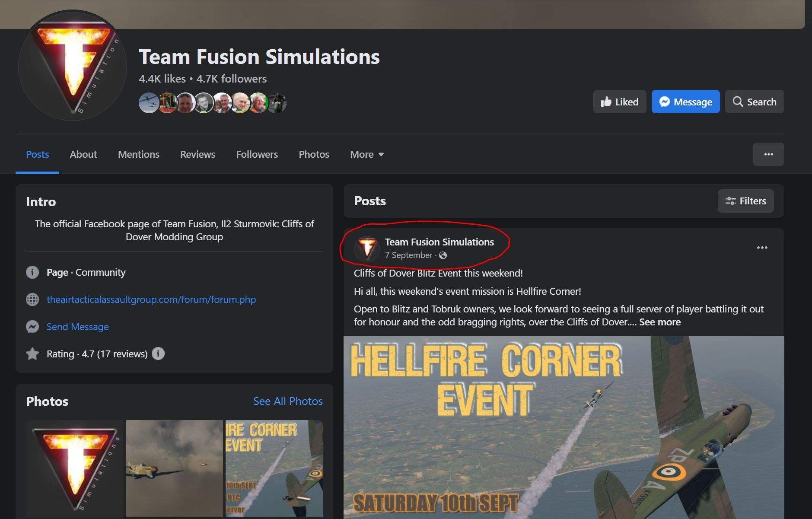Open the Photos tab
Viewport: 812px width, 519px height.
click(314, 154)
